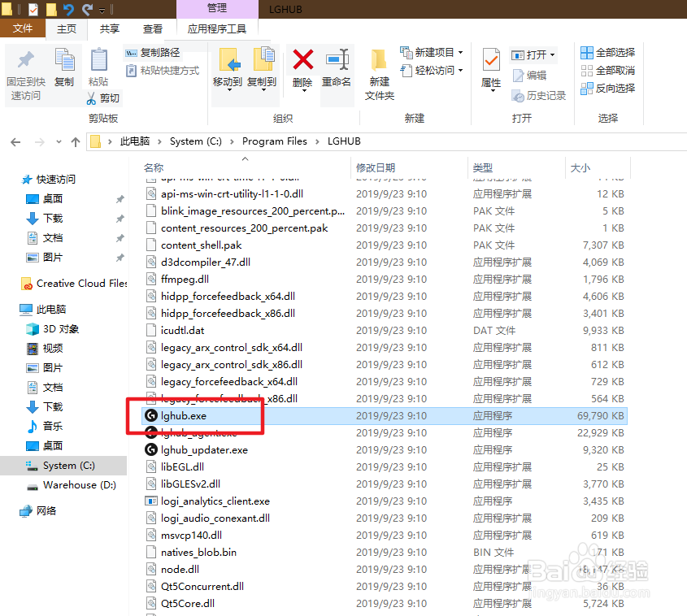Click Select none (全部取消)

point(607,71)
